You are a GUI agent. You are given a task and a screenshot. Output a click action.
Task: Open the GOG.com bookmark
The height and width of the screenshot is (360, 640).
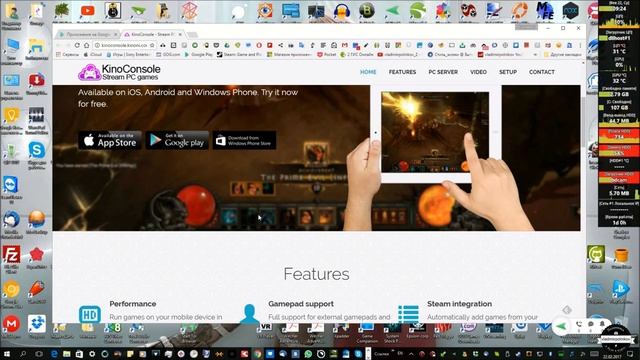tap(168, 54)
